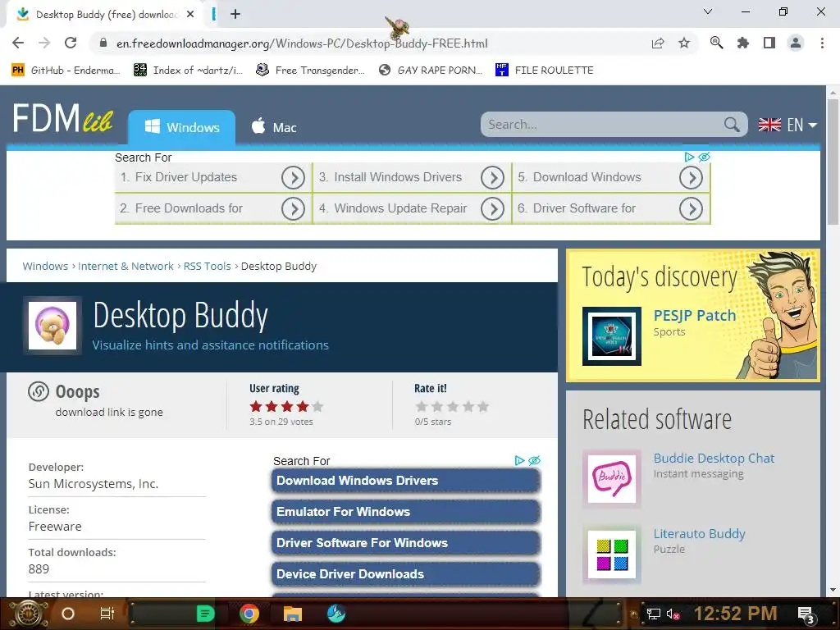Open notification center icon
This screenshot has height=630, width=840.
(x=807, y=614)
